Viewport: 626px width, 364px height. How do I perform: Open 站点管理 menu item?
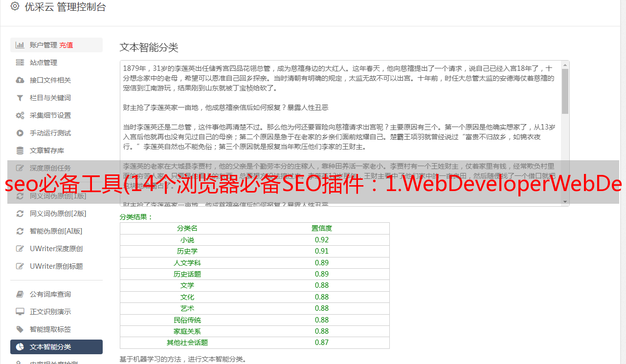point(56,63)
